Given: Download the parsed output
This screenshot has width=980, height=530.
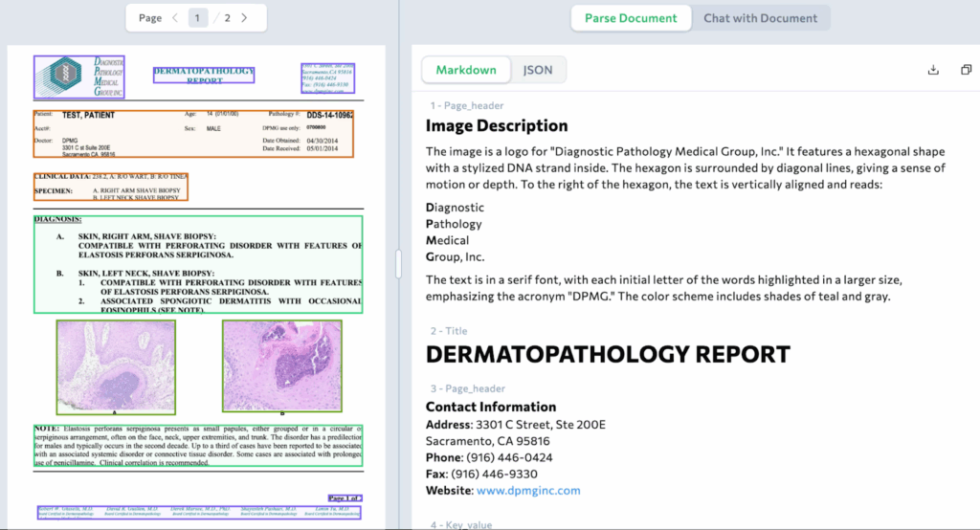Looking at the screenshot, I should click(x=933, y=70).
